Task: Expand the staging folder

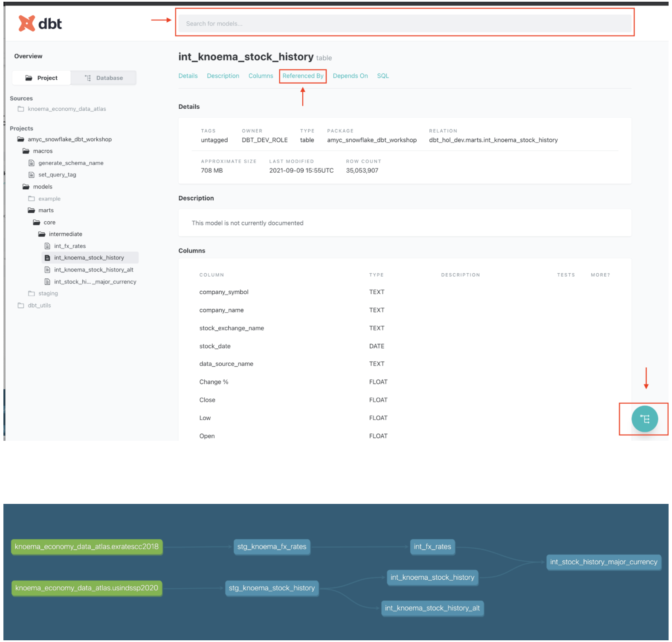Action: (x=48, y=293)
